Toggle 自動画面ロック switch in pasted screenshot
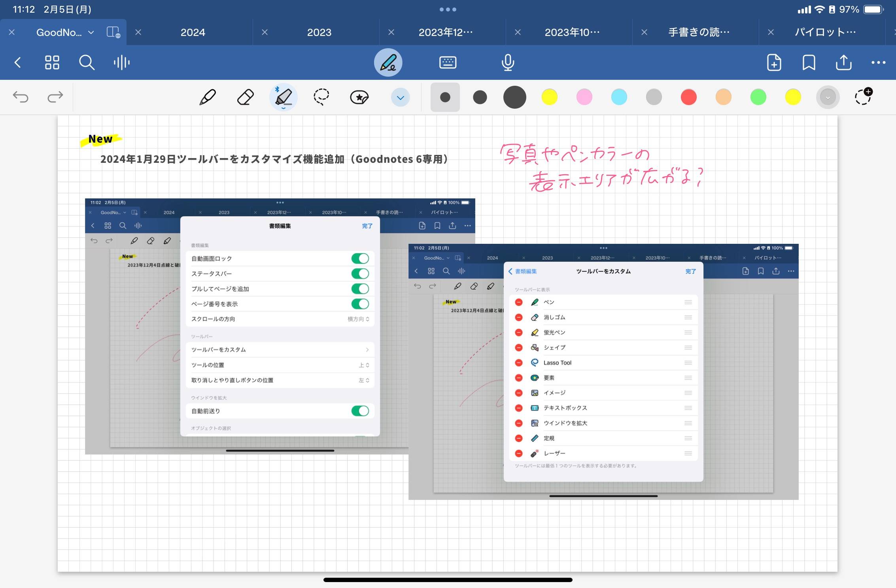 coord(360,258)
